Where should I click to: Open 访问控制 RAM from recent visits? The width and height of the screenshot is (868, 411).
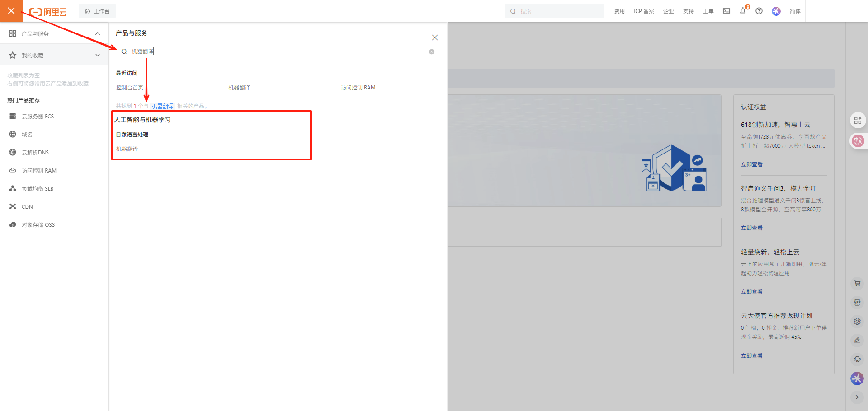pos(358,88)
